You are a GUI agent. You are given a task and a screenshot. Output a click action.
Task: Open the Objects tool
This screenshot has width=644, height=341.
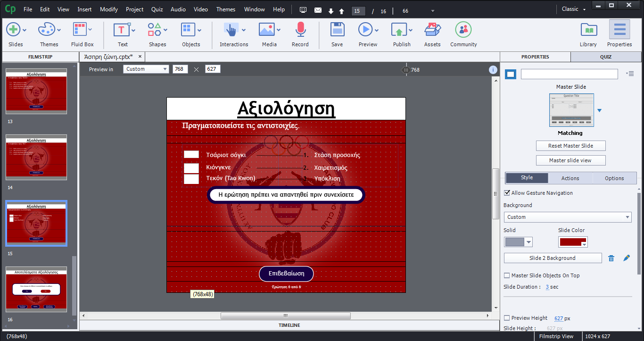[x=191, y=34]
